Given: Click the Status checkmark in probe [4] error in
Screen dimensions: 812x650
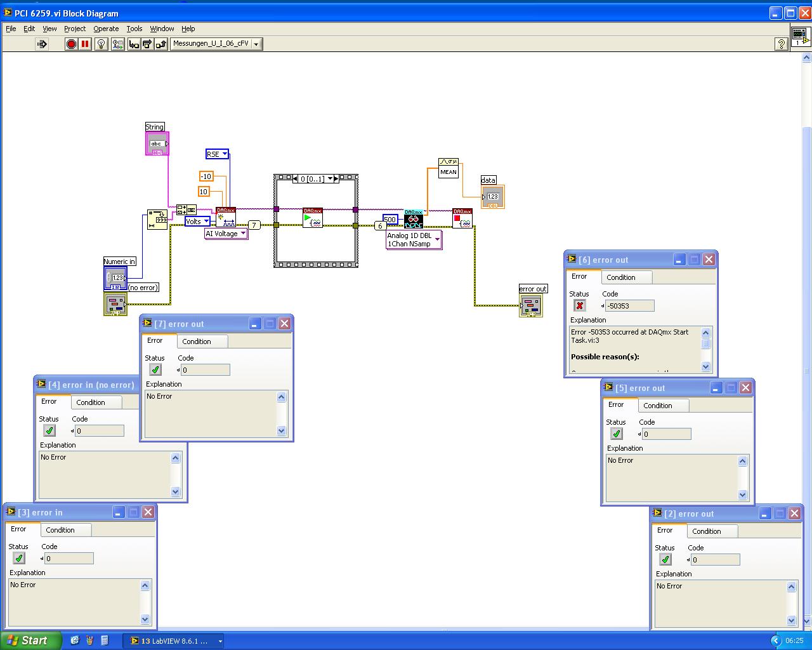Looking at the screenshot, I should pyautogui.click(x=49, y=430).
